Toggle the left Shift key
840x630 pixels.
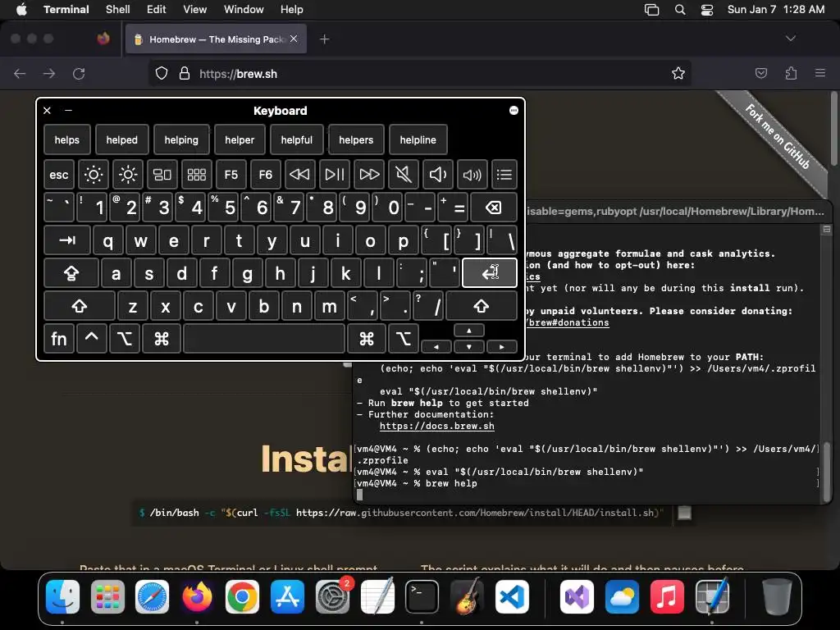[x=80, y=306]
